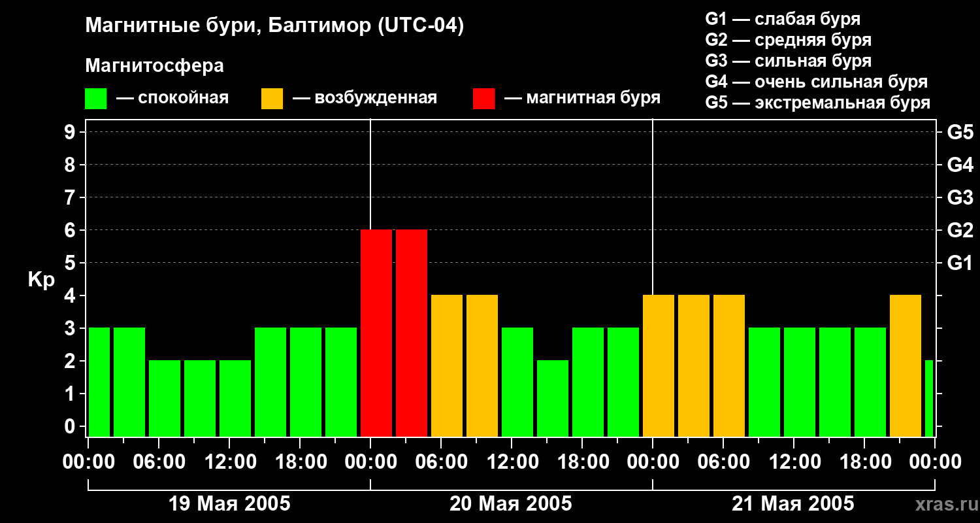This screenshot has height=523, width=980.
Task: Click the 'Магнитосфера' legend heading
Action: pos(154,66)
